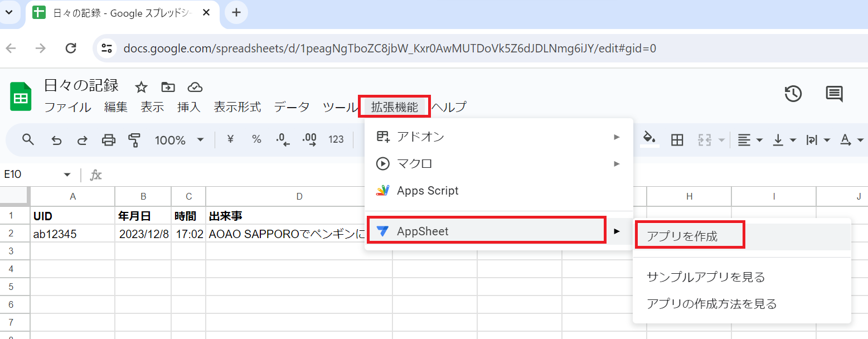Choose サンプルアプリを見る
The image size is (868, 339).
coord(742,277)
